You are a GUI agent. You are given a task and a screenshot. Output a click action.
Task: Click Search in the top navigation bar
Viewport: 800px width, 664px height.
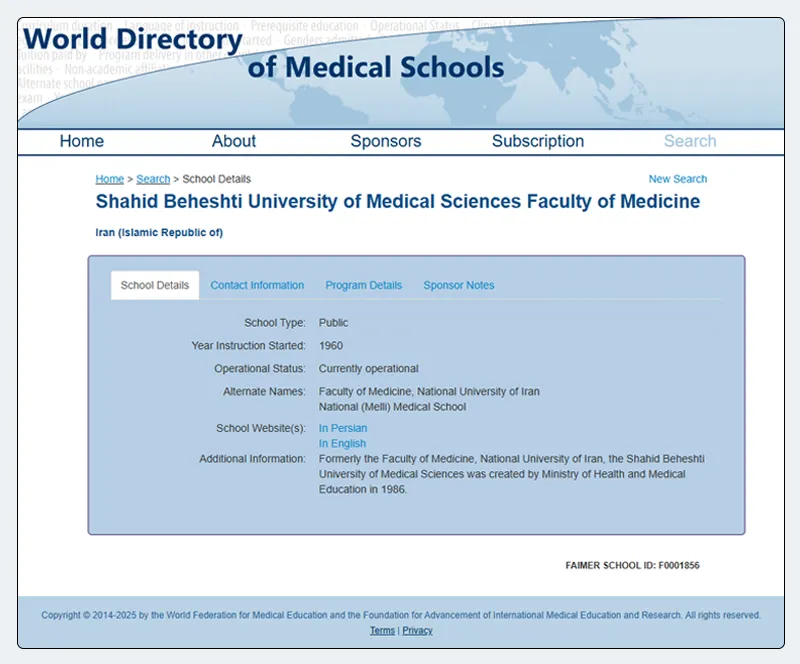pos(690,141)
